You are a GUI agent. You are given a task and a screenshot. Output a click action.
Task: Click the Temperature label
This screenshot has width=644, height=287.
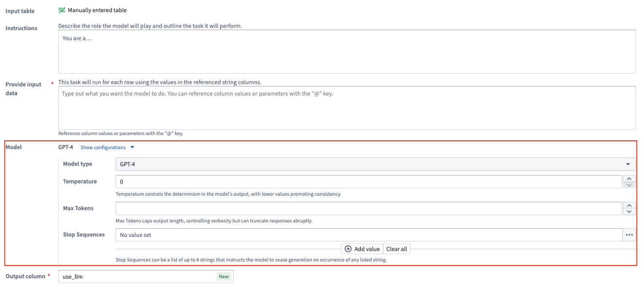80,181
